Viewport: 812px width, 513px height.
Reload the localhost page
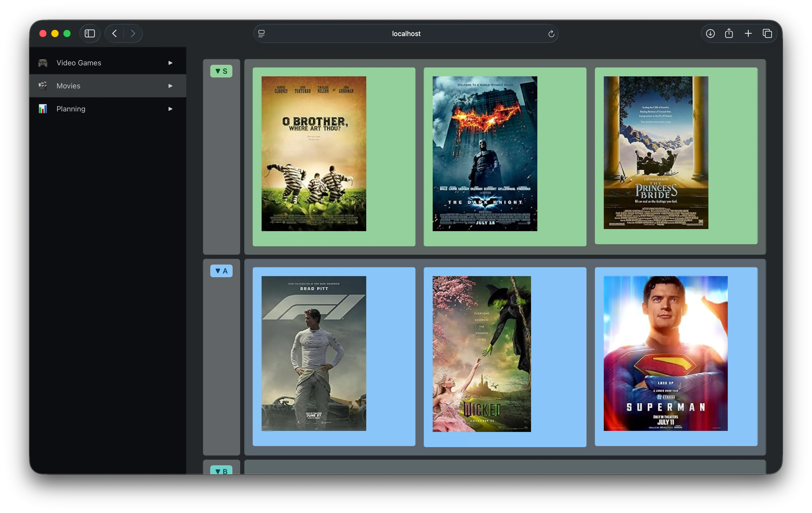pos(551,33)
